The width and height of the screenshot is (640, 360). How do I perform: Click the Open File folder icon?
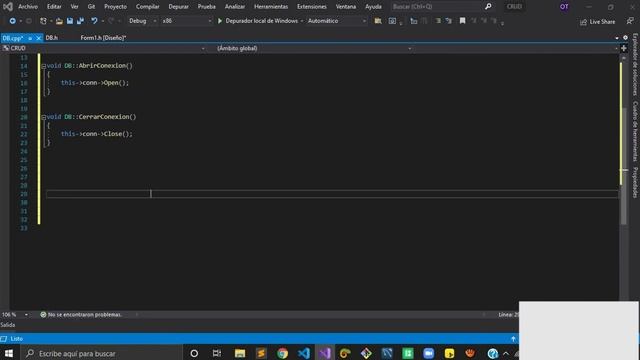(x=59, y=21)
